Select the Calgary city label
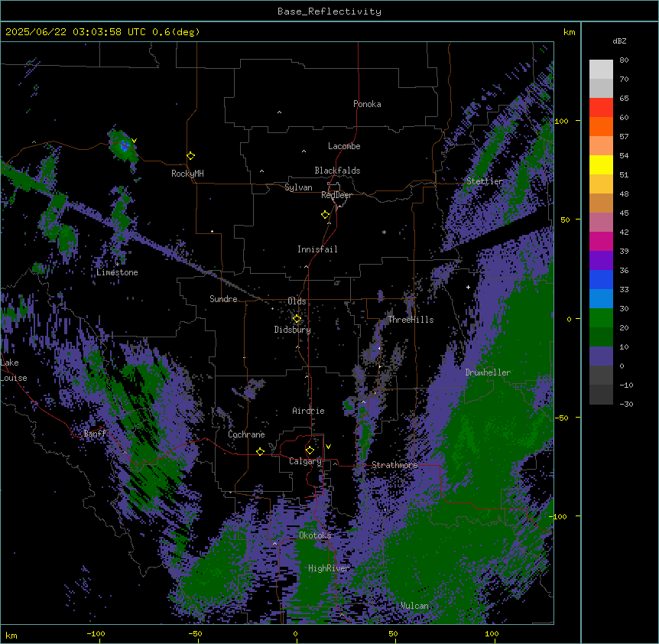 305,461
